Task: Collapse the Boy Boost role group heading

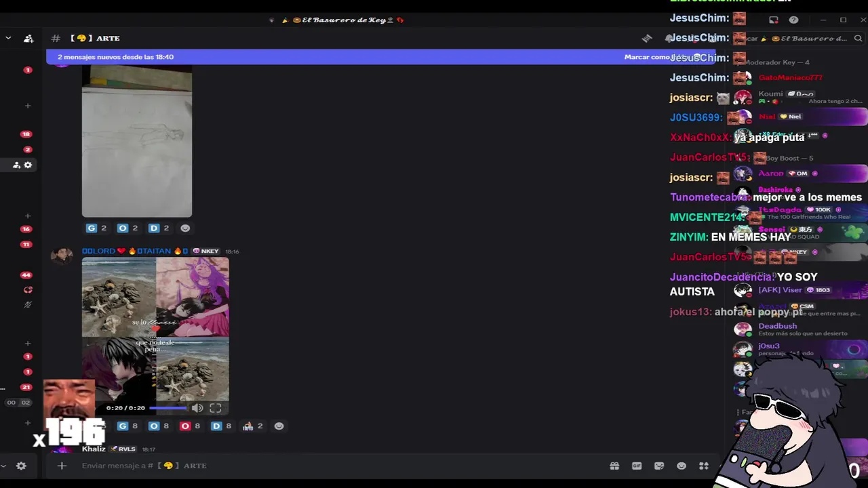Action: click(789, 158)
